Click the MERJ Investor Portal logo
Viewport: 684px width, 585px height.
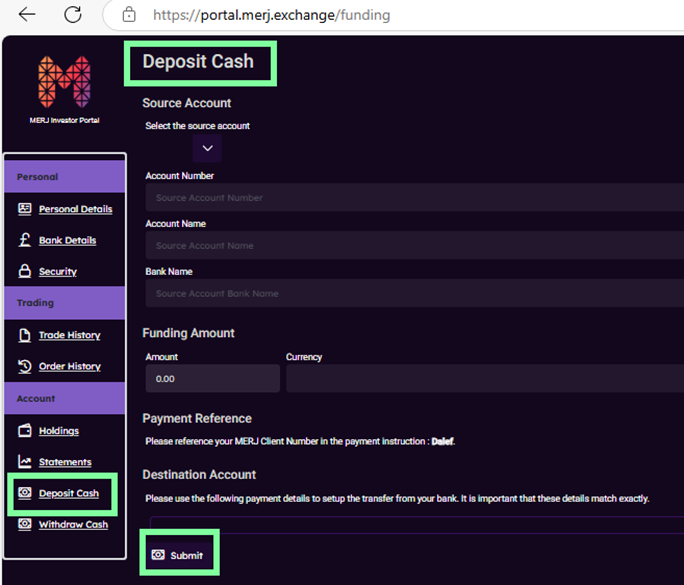click(64, 83)
